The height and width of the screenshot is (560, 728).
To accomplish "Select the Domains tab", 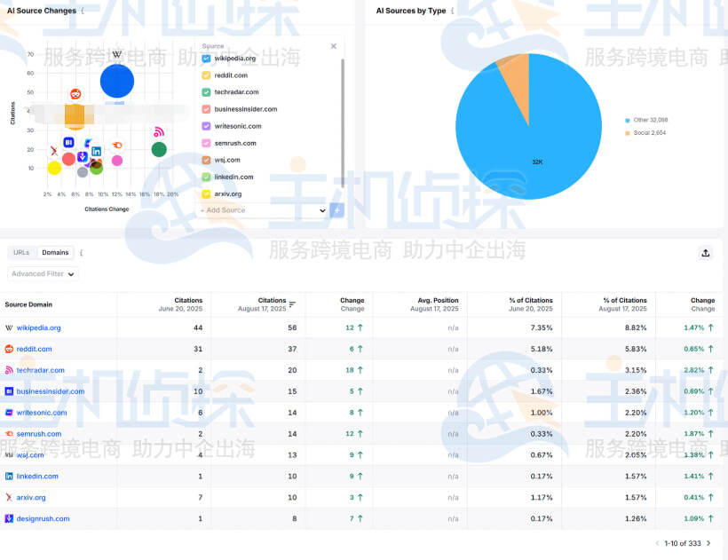I will (x=55, y=253).
